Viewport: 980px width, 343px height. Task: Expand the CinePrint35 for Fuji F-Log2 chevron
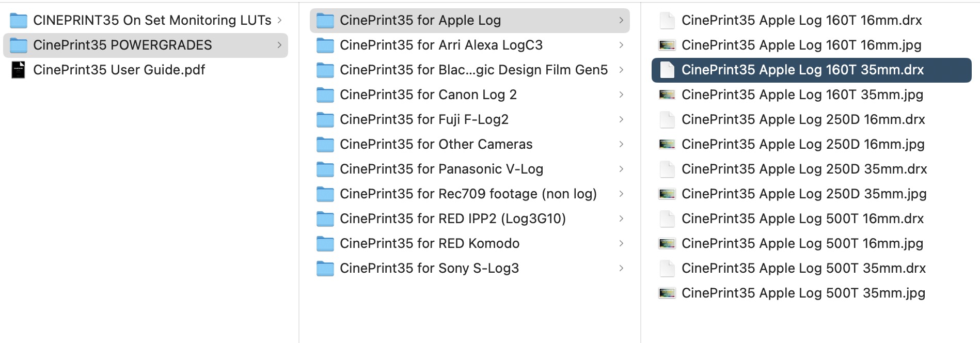pos(621,119)
